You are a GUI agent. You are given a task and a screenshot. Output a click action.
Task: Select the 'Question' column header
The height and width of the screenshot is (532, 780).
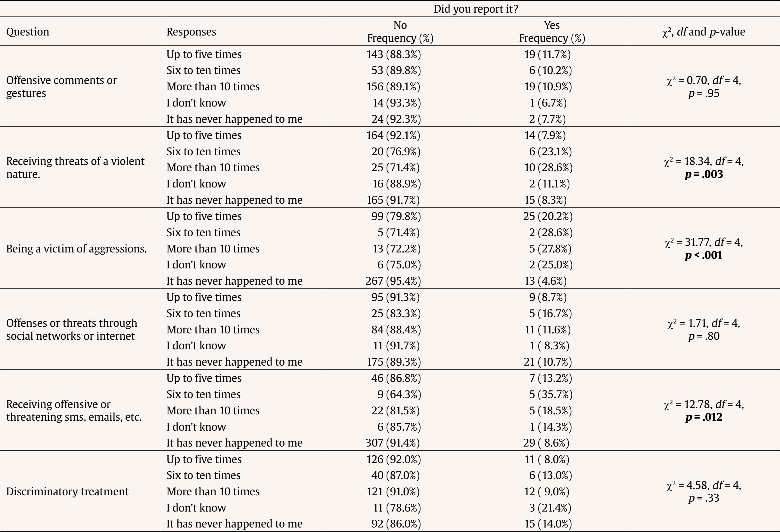(27, 32)
